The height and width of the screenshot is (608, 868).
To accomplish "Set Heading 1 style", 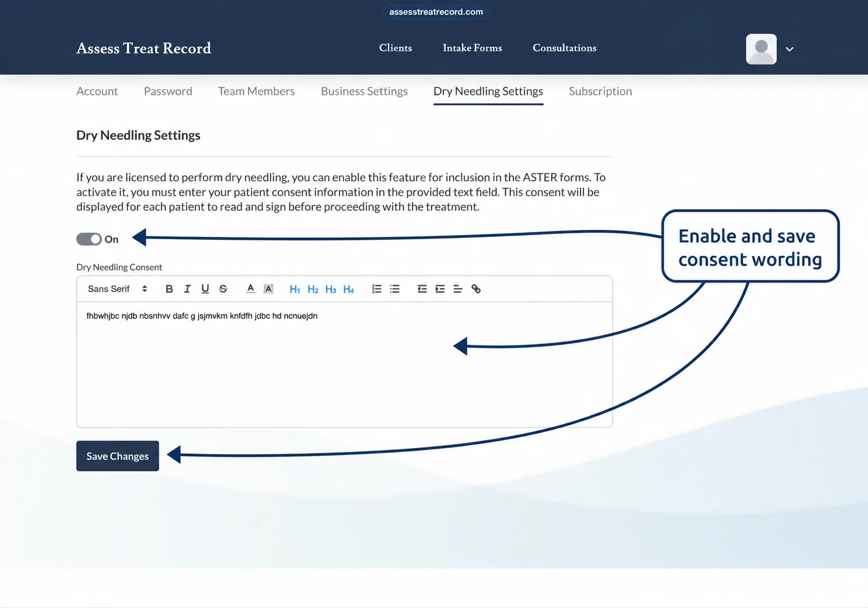I will [x=295, y=290].
